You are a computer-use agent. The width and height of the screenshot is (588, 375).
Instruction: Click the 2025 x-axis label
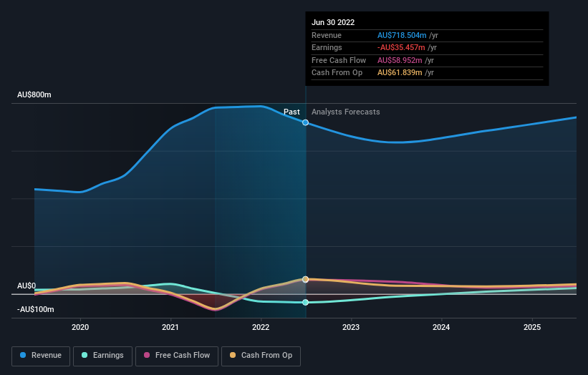point(532,328)
